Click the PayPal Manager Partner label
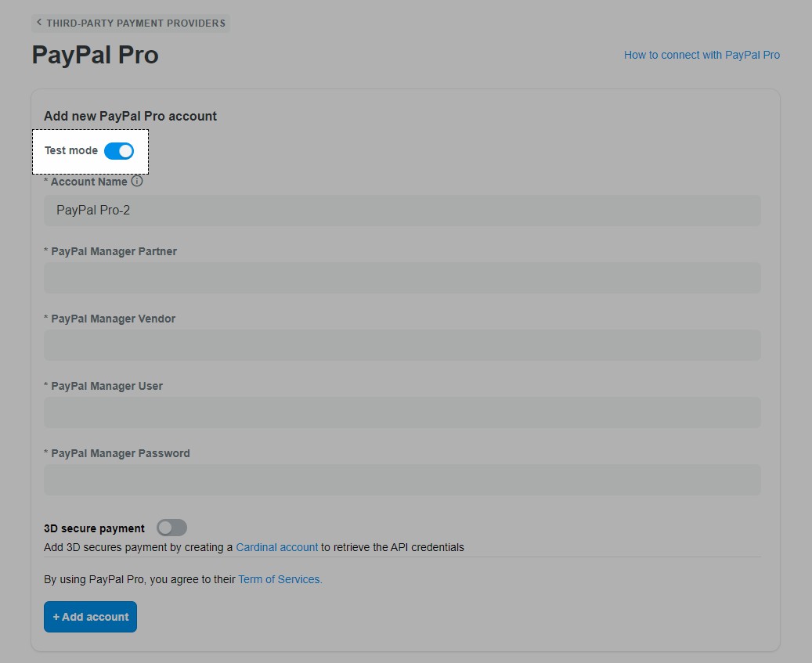Viewport: 812px width, 663px height. [114, 251]
